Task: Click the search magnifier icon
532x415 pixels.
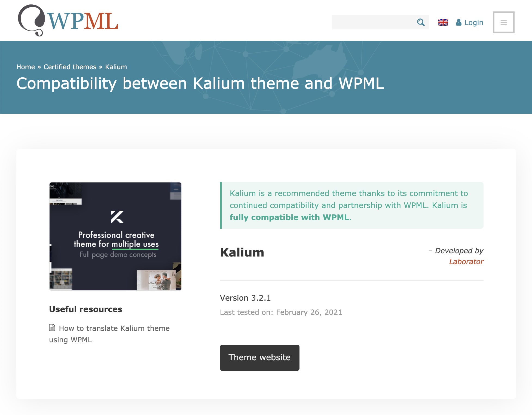Action: click(x=421, y=22)
